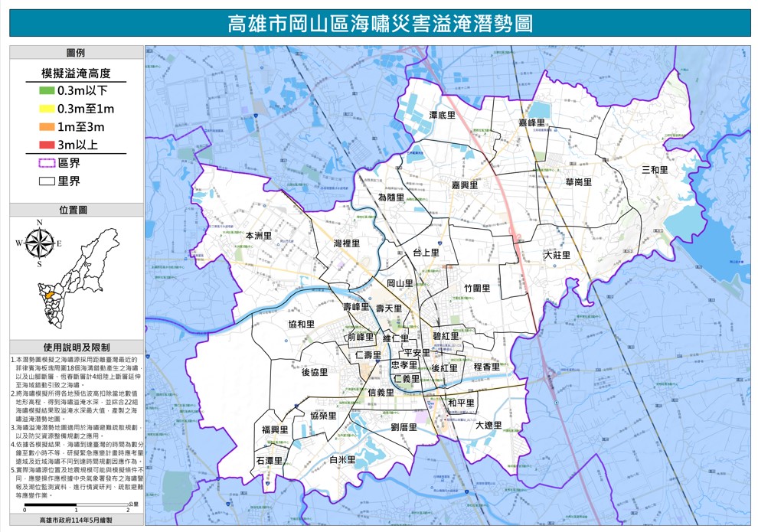The image size is (758, 532).
Task: Click the 大遼里 village label
Action: tap(488, 425)
